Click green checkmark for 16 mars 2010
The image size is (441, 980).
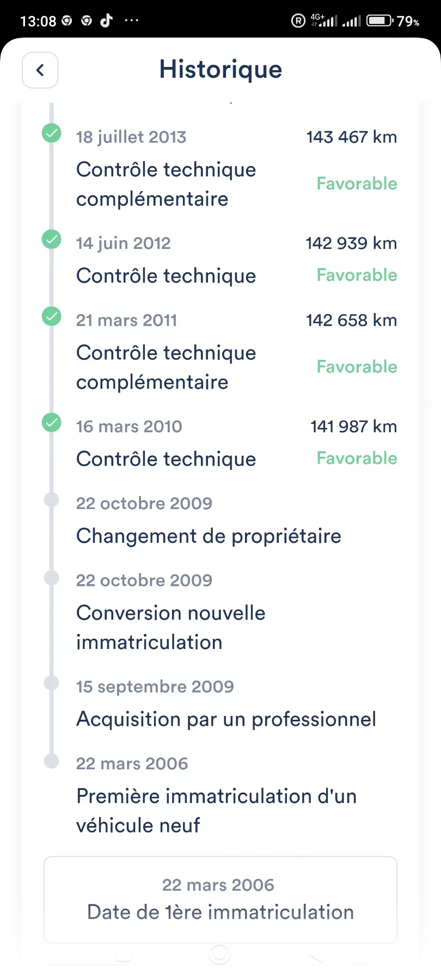click(52, 422)
